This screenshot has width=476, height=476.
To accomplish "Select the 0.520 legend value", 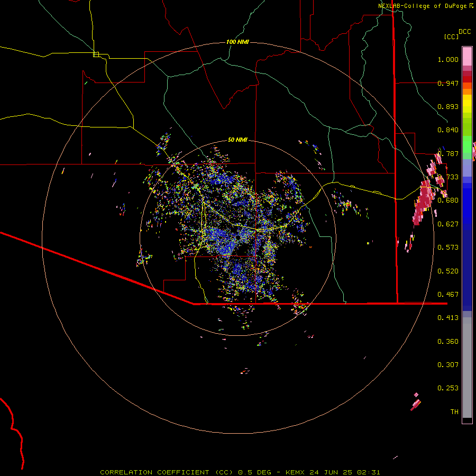I will 448,271.
